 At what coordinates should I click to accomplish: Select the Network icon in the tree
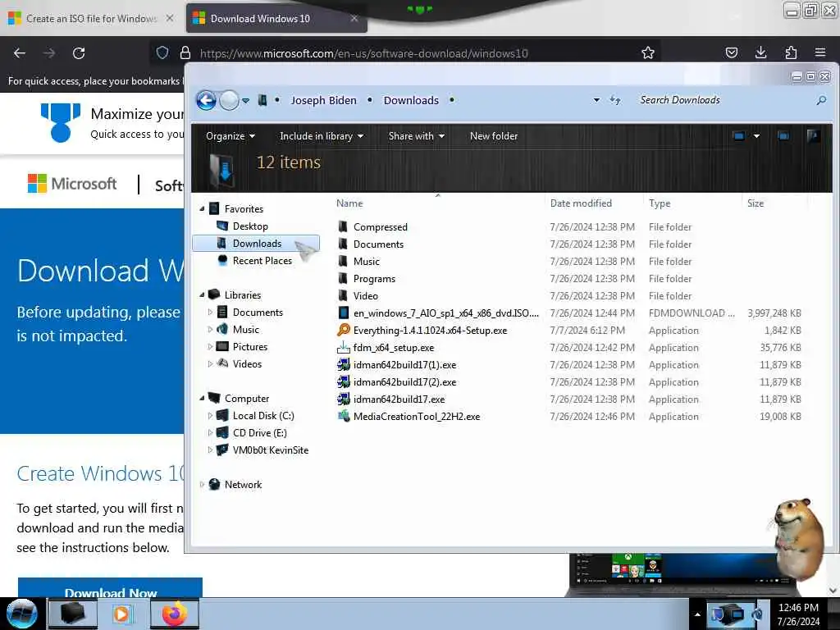click(214, 484)
